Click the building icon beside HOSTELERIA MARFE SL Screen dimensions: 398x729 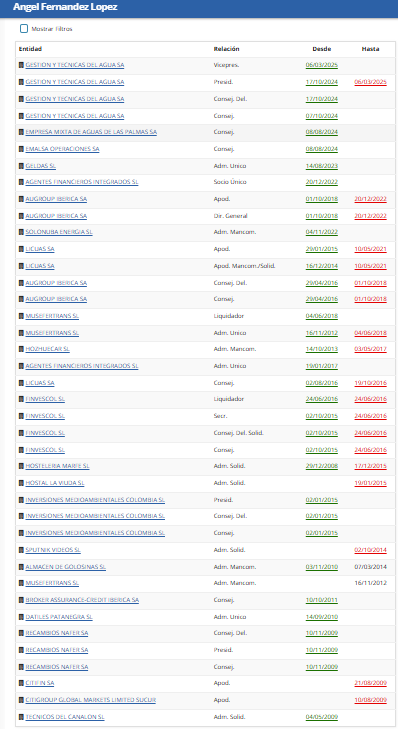[x=21, y=466]
